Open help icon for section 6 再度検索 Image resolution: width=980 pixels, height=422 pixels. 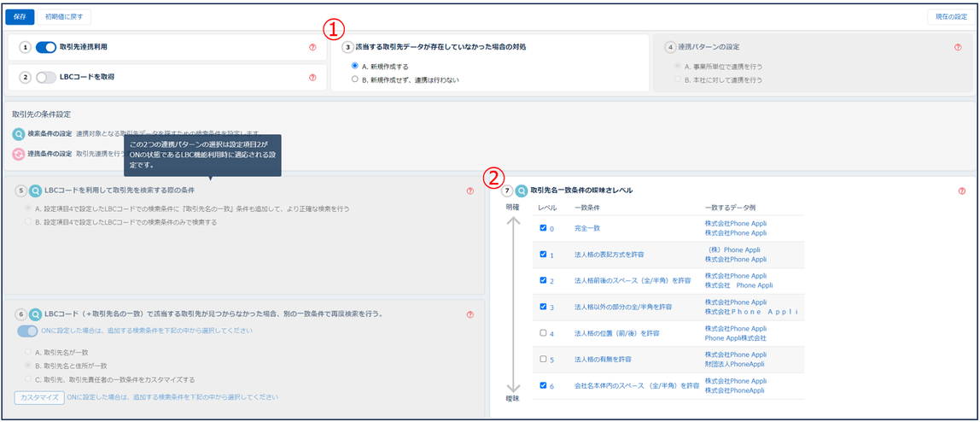tap(470, 314)
